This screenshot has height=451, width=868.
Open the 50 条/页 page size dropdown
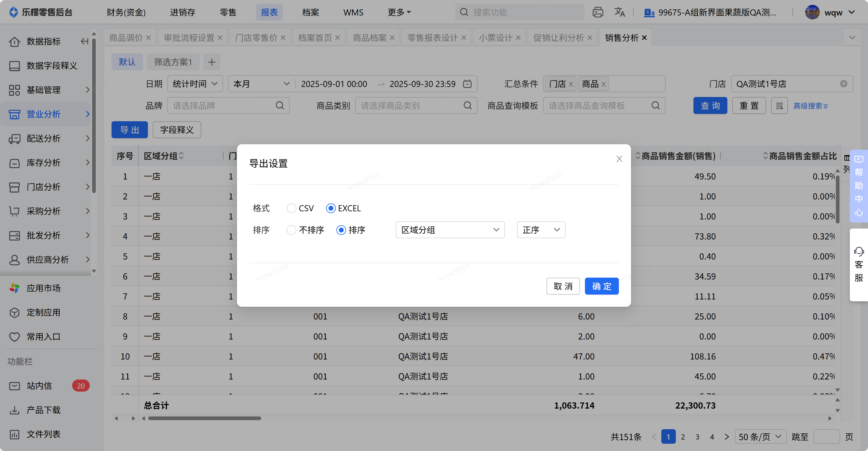click(x=760, y=437)
